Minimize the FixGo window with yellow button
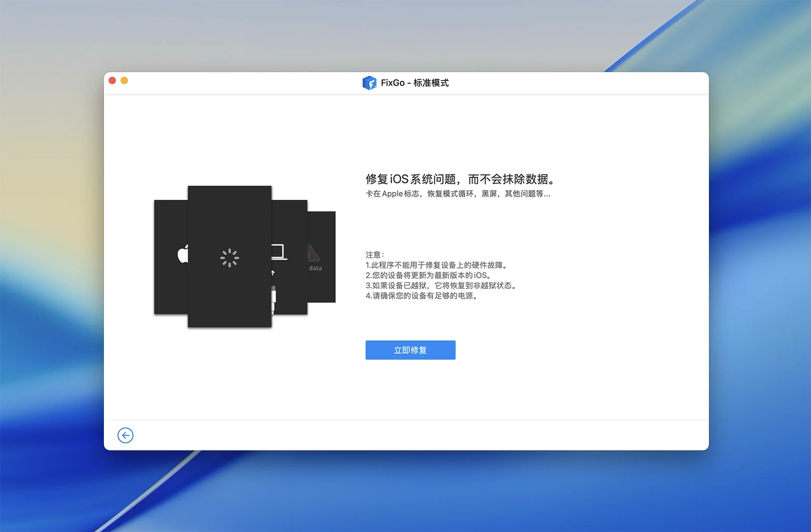811x532 pixels. [x=125, y=81]
